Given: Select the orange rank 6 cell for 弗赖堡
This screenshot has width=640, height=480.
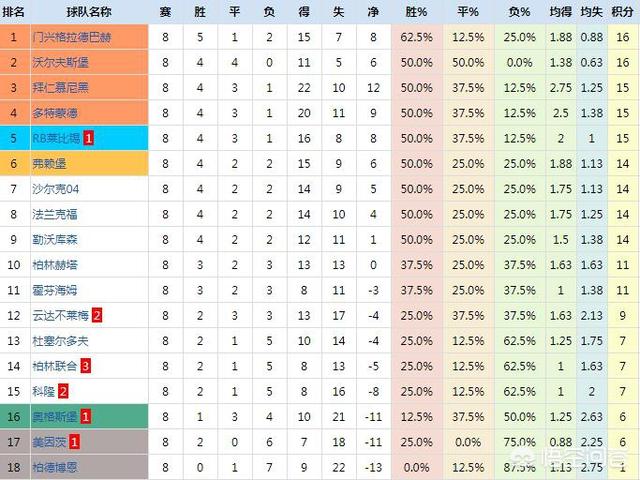Looking at the screenshot, I should [13, 164].
